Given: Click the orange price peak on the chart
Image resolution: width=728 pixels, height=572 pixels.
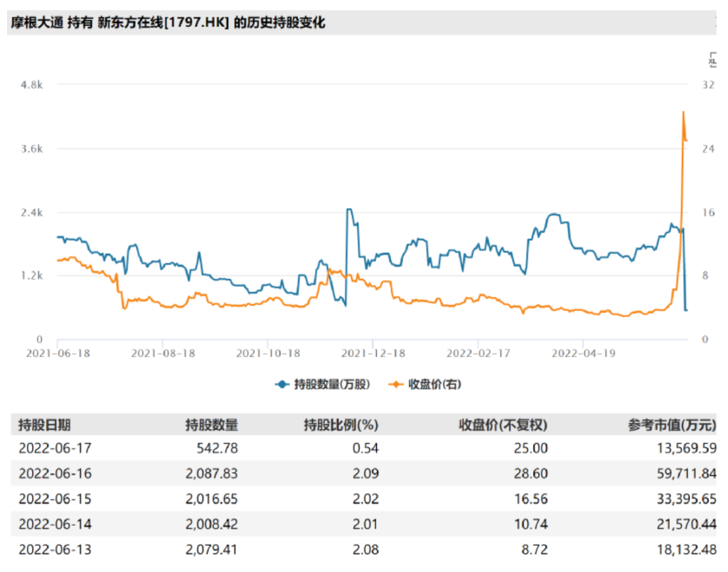Looking at the screenshot, I should click(683, 112).
